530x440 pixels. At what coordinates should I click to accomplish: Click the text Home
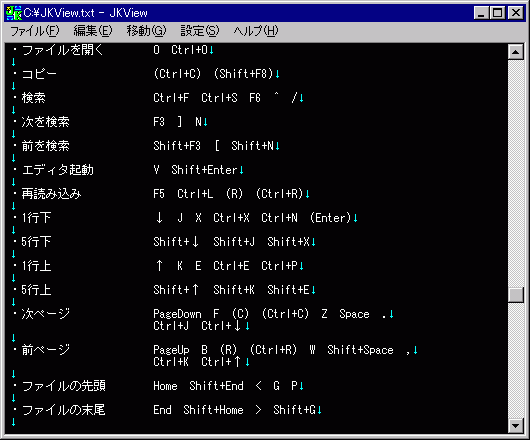165,386
